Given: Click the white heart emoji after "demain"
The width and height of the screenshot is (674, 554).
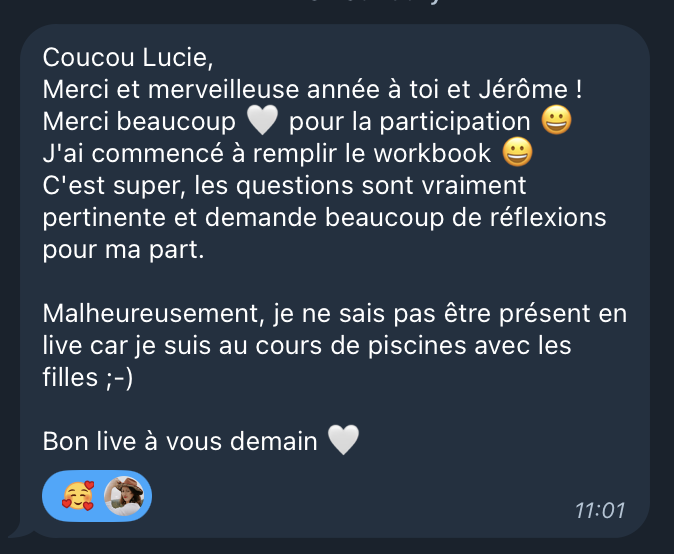Looking at the screenshot, I should pos(343,440).
